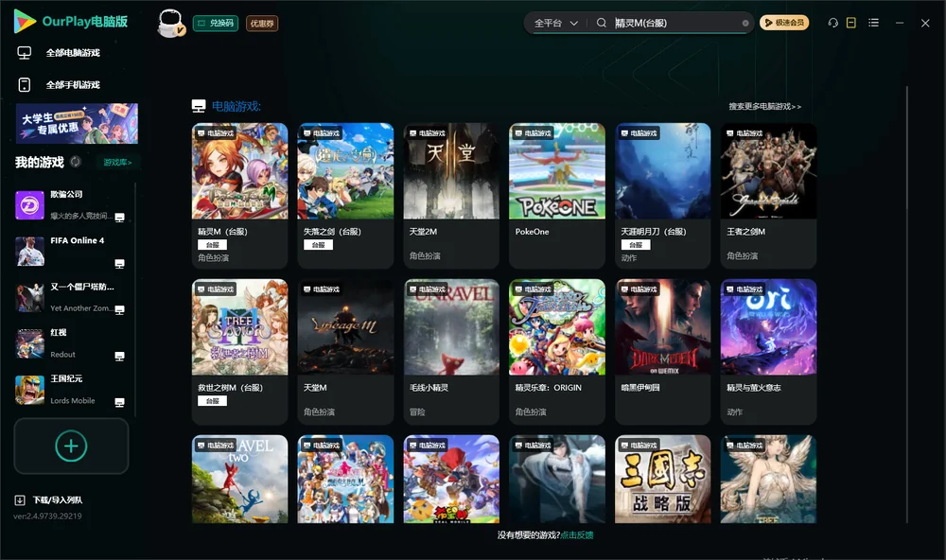Open 红视 Redout in my games list

pos(71,343)
